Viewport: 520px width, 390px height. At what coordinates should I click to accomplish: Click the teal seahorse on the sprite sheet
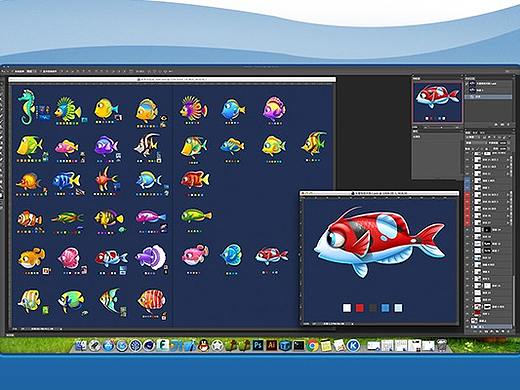coord(26,106)
